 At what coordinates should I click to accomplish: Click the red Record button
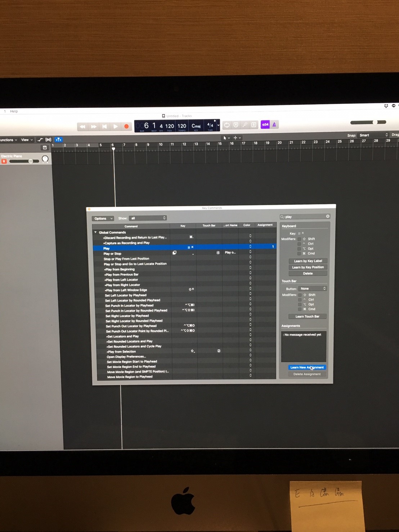pyautogui.click(x=126, y=126)
